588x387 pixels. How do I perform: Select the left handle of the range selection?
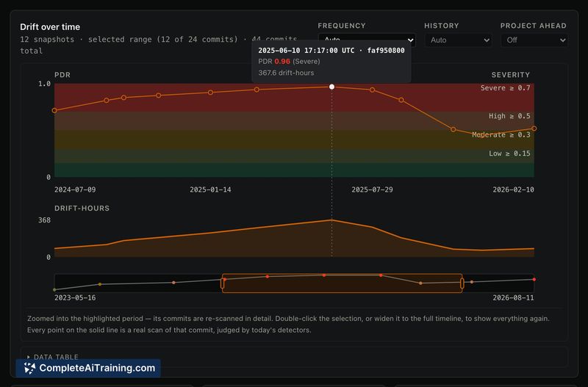pos(223,283)
